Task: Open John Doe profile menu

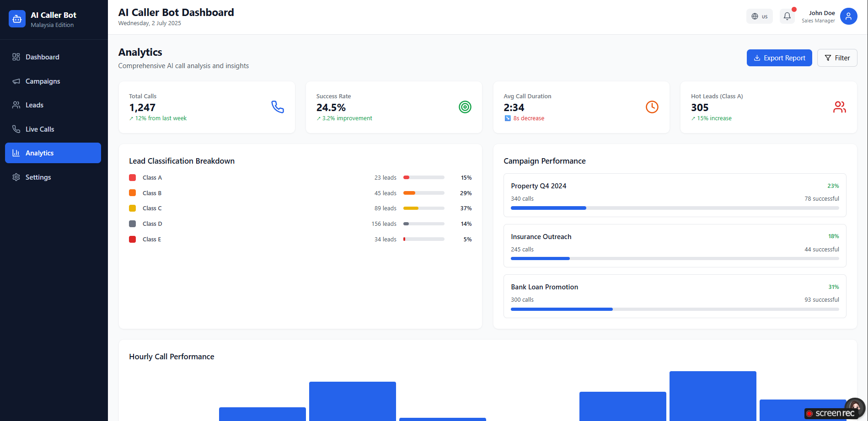Action: (x=818, y=16)
